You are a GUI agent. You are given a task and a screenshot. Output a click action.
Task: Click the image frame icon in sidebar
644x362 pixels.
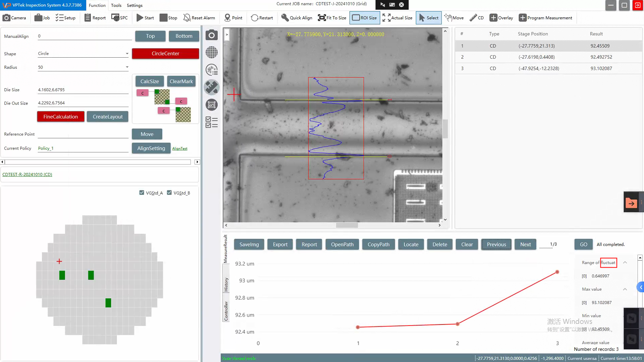(212, 105)
